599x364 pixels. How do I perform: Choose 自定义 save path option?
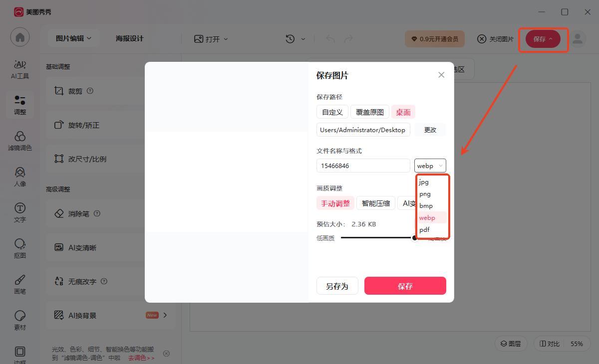[332, 112]
